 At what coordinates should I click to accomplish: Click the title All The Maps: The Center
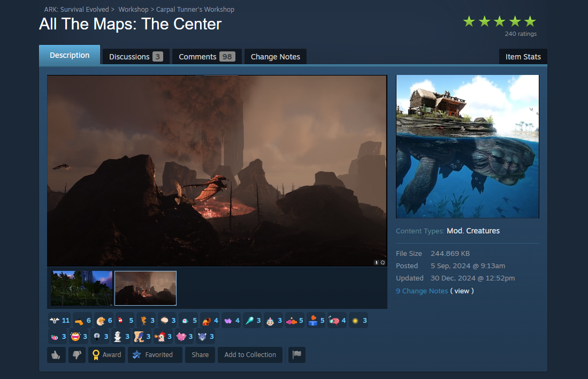coord(130,24)
